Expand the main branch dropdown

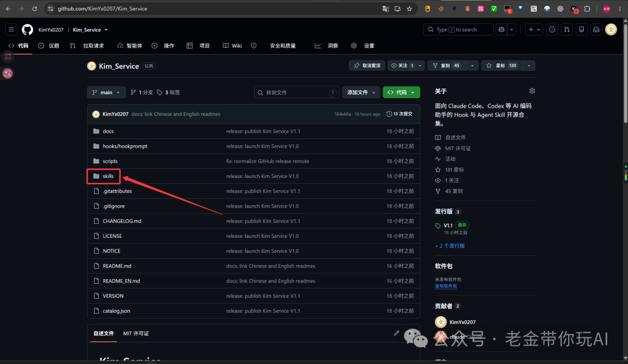pyautogui.click(x=106, y=92)
